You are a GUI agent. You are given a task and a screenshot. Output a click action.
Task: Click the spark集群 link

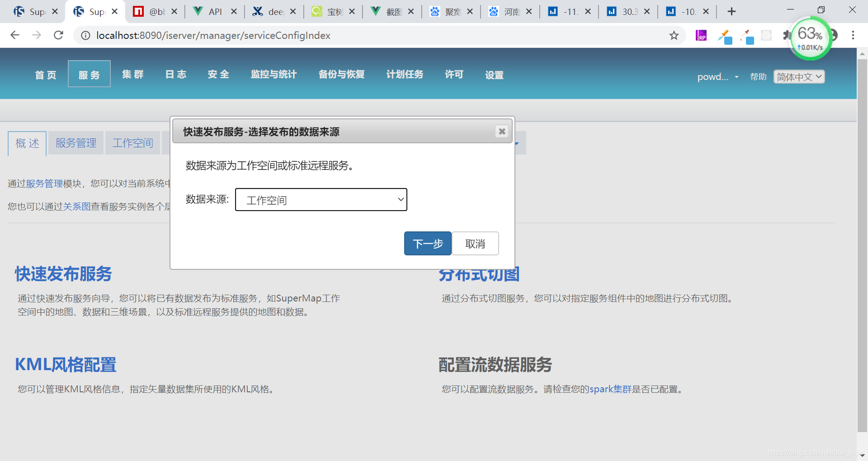pyautogui.click(x=610, y=389)
